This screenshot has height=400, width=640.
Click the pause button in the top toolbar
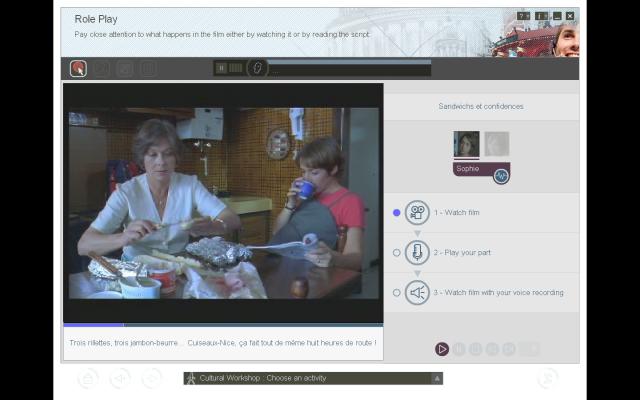coord(221,68)
